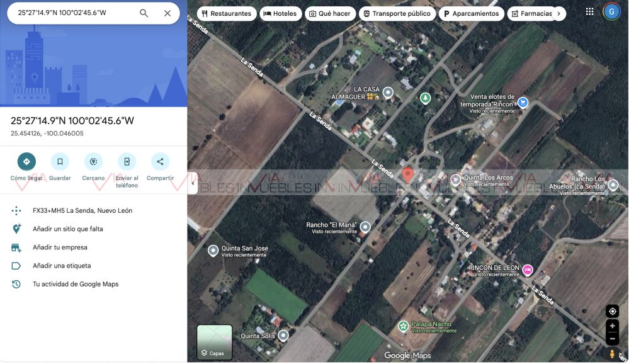The width and height of the screenshot is (629, 364).
Task: Click Añadir una etiqueta
Action: click(62, 266)
